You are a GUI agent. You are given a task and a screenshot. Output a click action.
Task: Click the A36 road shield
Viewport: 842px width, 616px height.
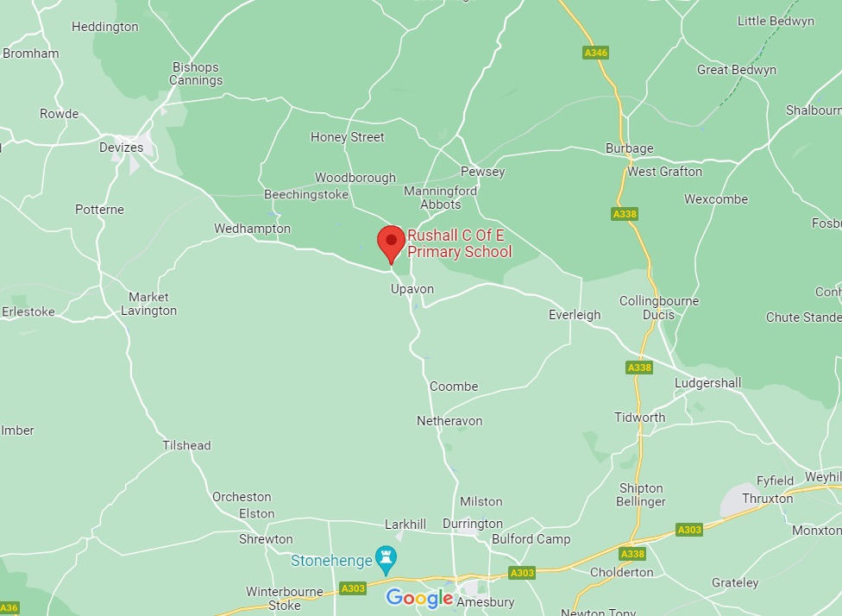click(8, 608)
